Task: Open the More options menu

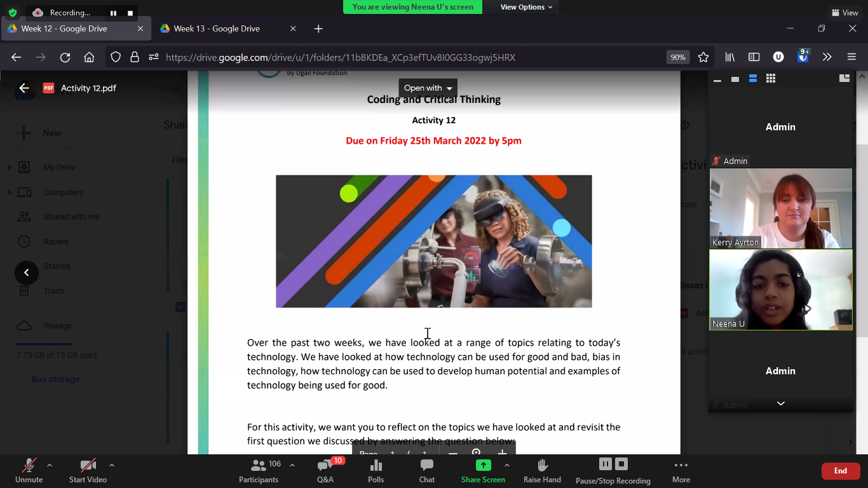Action: pyautogui.click(x=681, y=470)
